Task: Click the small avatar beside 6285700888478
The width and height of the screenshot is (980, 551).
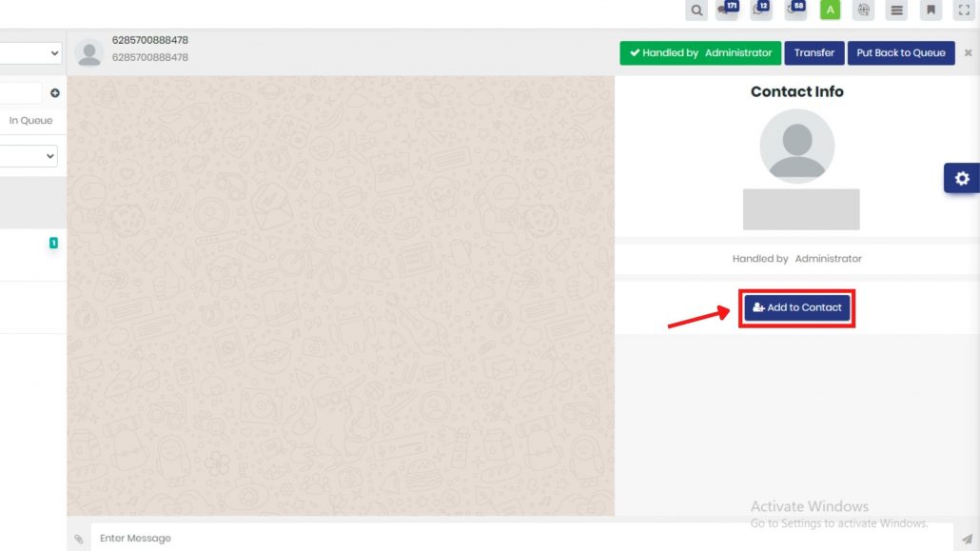Action: tap(89, 52)
